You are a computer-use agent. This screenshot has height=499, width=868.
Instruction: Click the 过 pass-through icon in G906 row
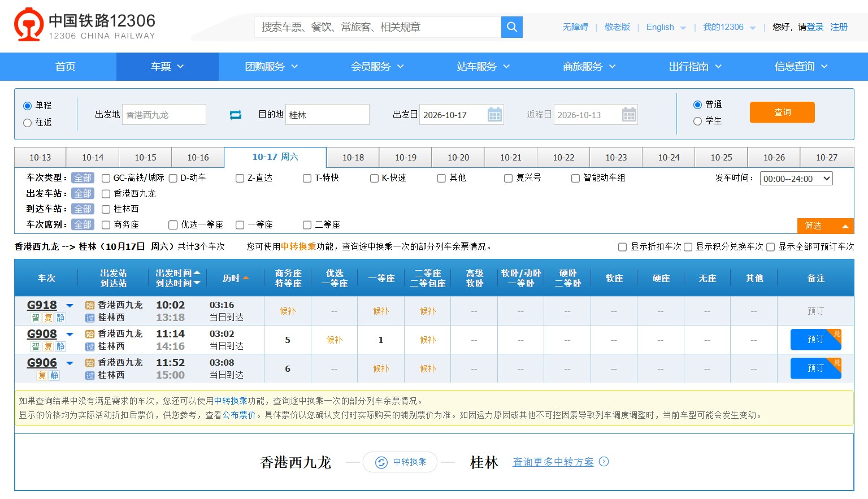90,376
